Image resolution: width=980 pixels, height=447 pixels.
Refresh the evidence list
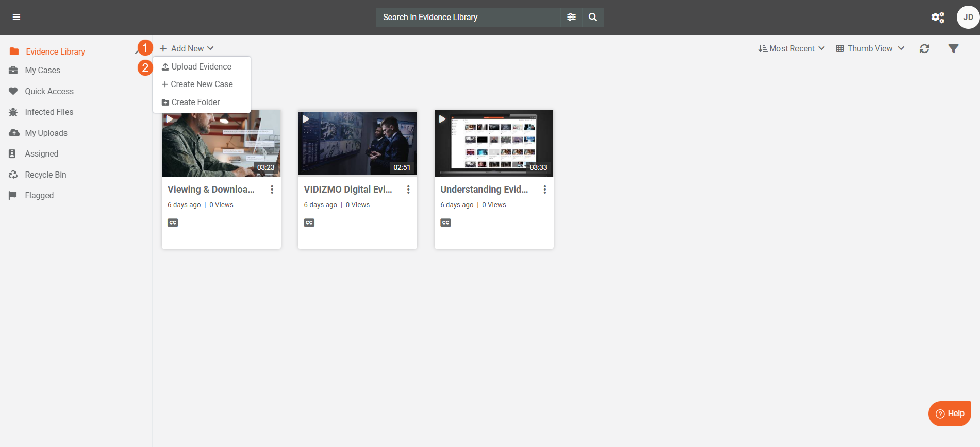click(924, 48)
